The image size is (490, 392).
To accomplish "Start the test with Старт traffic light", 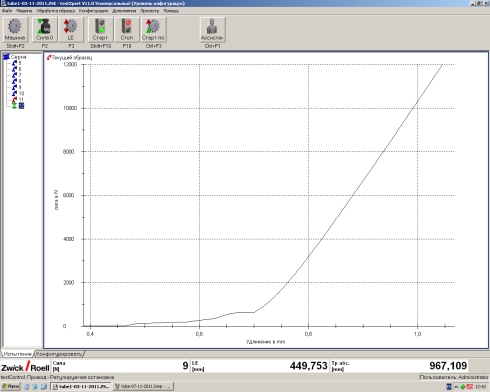I will [x=100, y=30].
